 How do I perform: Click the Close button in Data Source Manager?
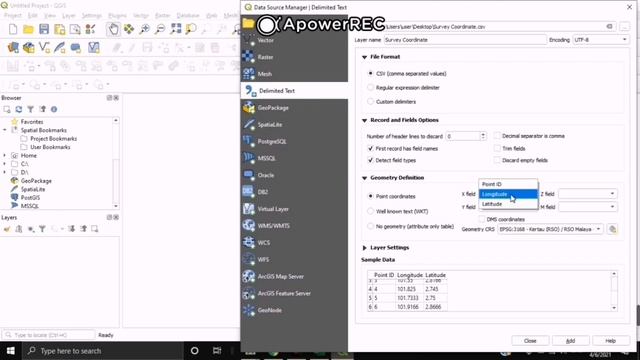click(530, 341)
